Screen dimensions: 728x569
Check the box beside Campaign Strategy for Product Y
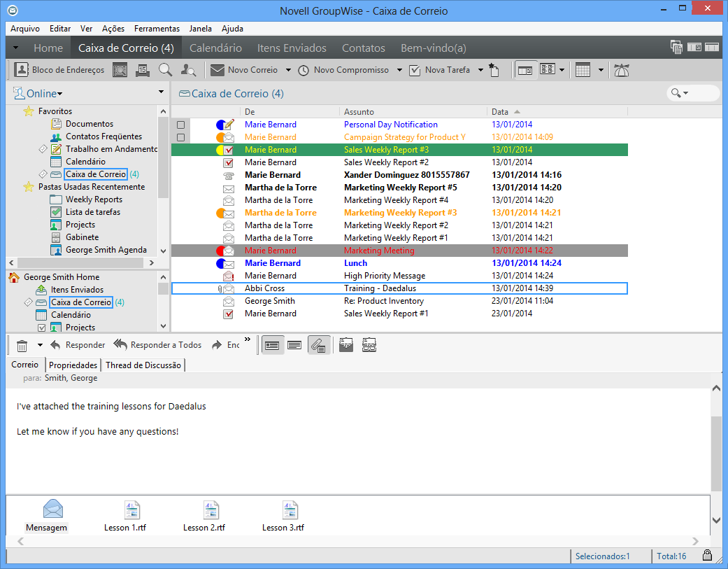click(x=180, y=136)
